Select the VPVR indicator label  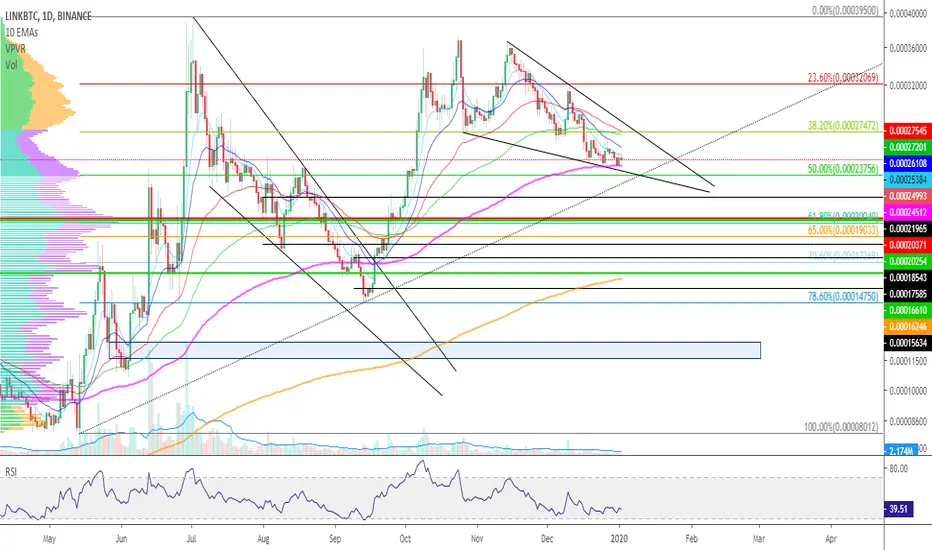pos(15,49)
